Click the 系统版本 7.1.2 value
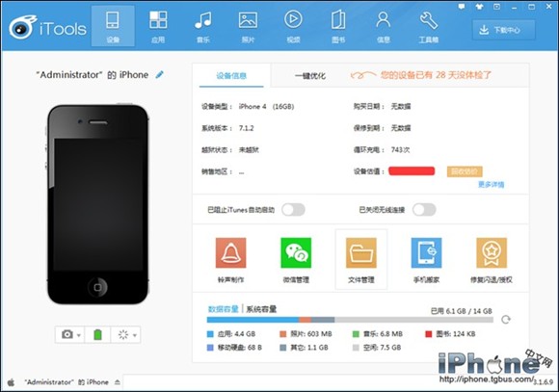559x392 pixels. pos(247,128)
